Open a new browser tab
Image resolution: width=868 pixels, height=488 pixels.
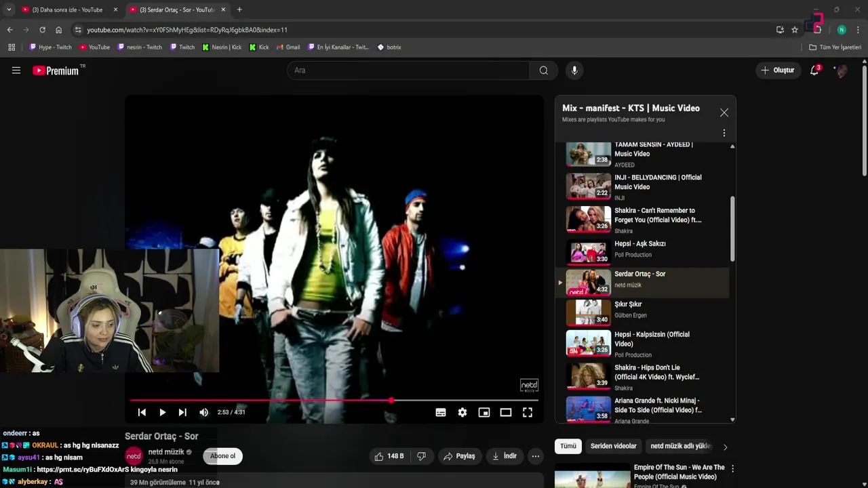coord(239,9)
